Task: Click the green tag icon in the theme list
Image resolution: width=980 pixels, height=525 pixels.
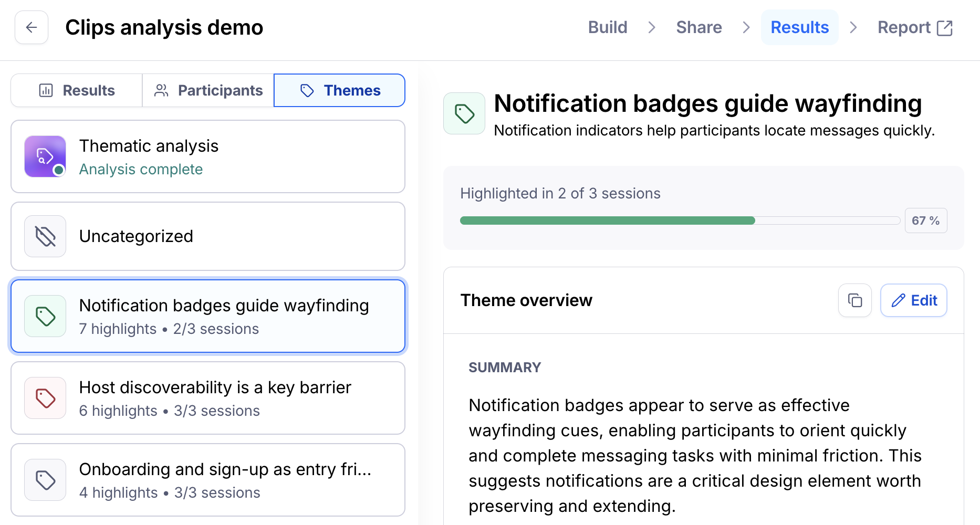Action: click(45, 316)
